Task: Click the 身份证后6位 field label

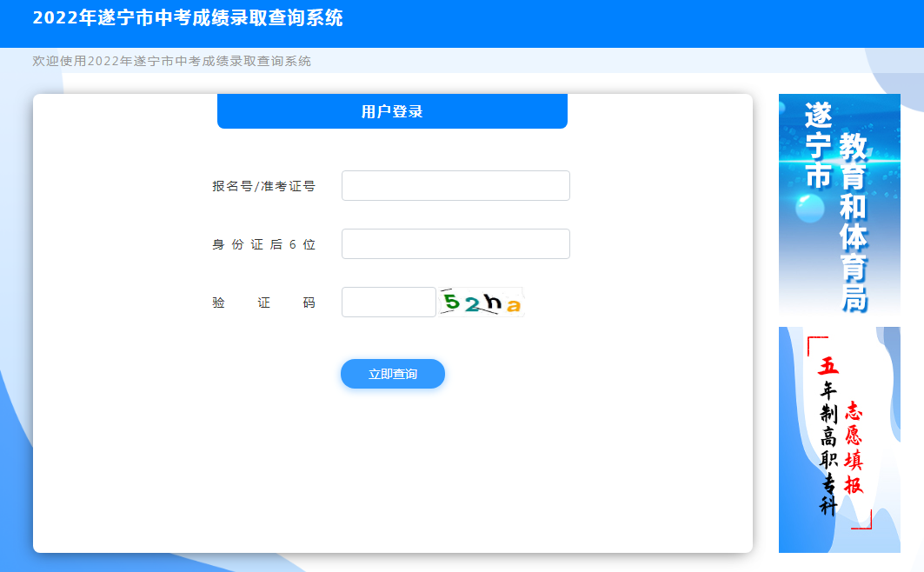Action: tap(263, 244)
